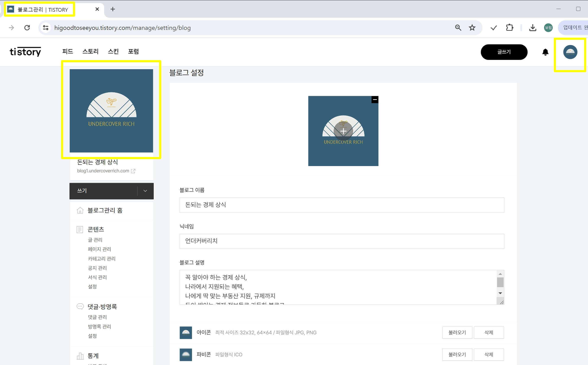Open the external link icon beside blog1.undercoverrich.com

[133, 171]
